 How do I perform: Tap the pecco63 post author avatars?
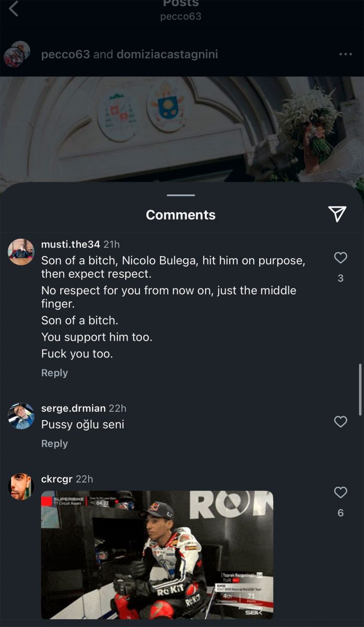[x=17, y=54]
